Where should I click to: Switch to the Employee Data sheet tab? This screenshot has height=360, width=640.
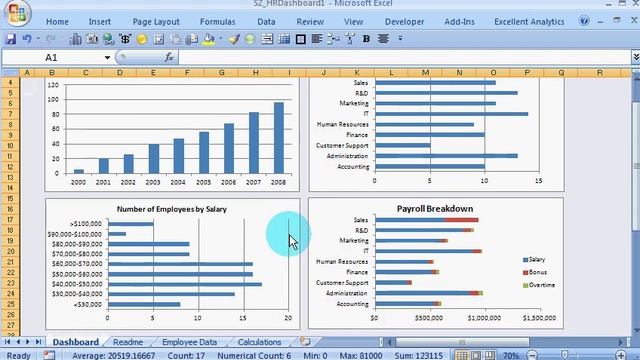point(189,342)
